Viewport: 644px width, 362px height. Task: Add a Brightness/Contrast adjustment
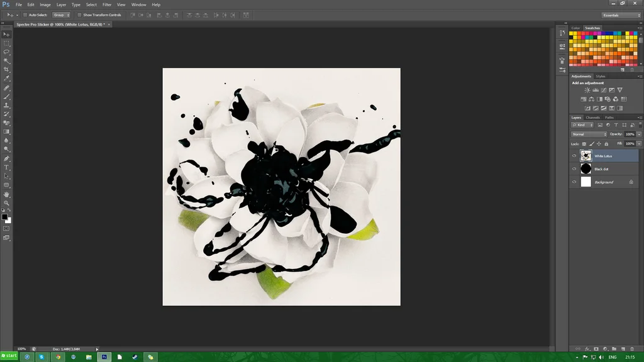(x=587, y=90)
